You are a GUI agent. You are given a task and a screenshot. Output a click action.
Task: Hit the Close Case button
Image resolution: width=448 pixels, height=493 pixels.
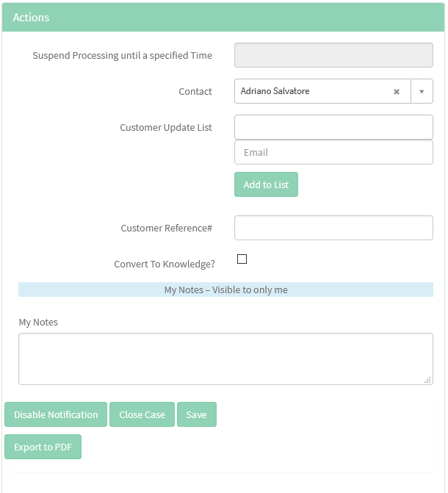click(x=142, y=414)
